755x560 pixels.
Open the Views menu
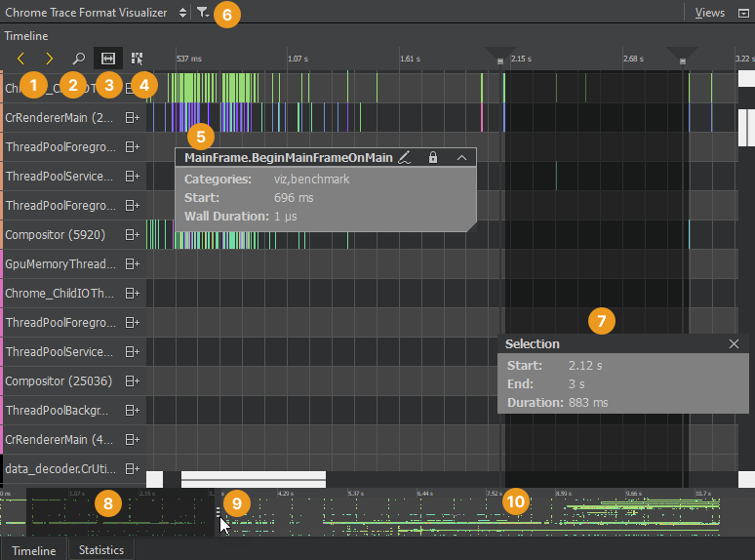(709, 13)
